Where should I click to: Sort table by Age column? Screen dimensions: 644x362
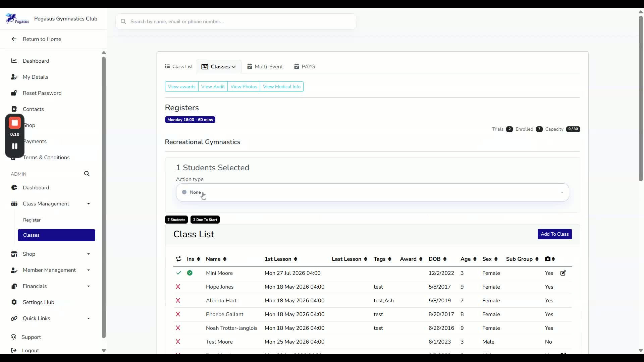coord(468,259)
